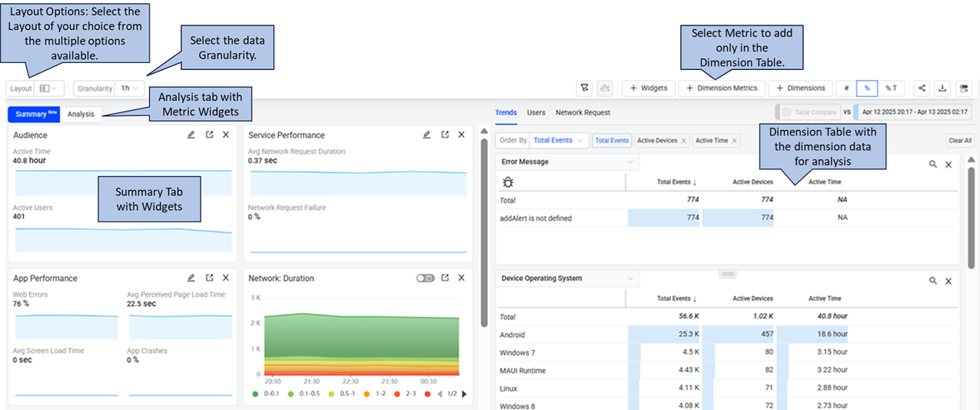Click the Clear All button

[x=959, y=141]
